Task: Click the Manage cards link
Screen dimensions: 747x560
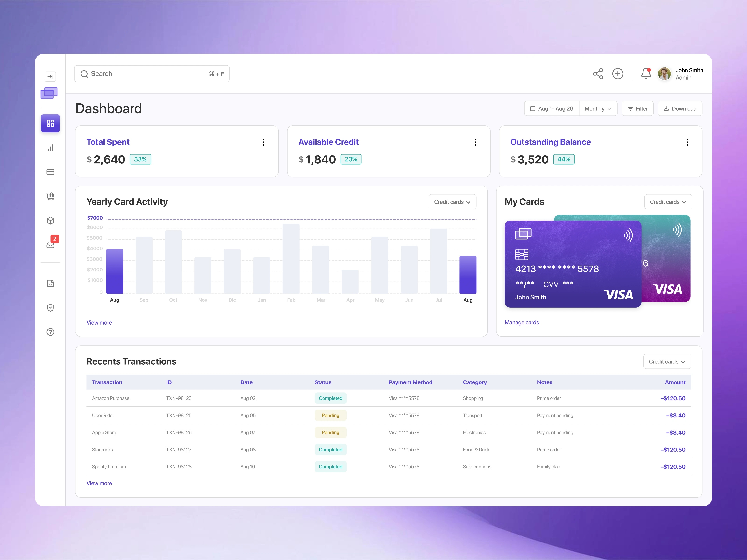Action: pos(521,322)
